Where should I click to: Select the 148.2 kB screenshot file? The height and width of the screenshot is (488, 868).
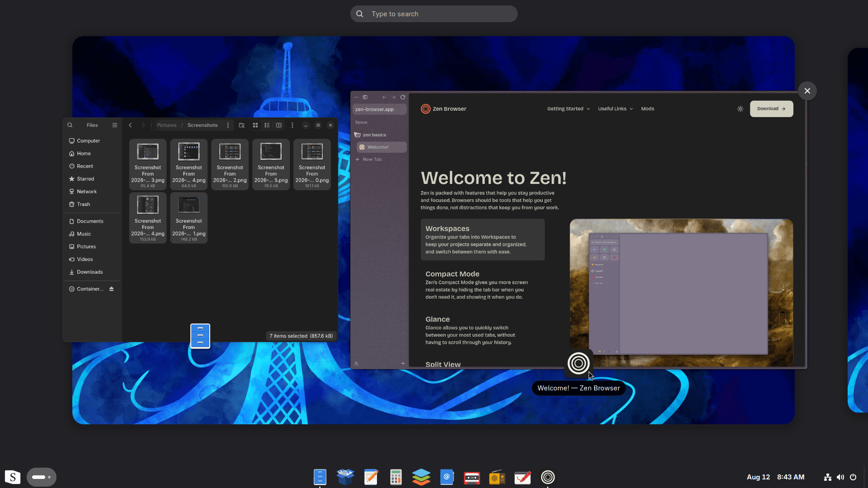(x=189, y=218)
